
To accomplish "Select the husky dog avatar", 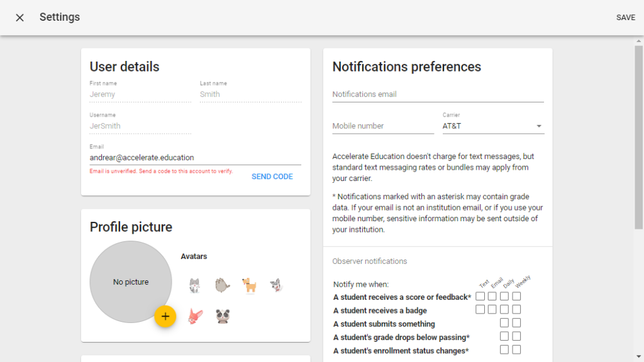I will pos(277,285).
